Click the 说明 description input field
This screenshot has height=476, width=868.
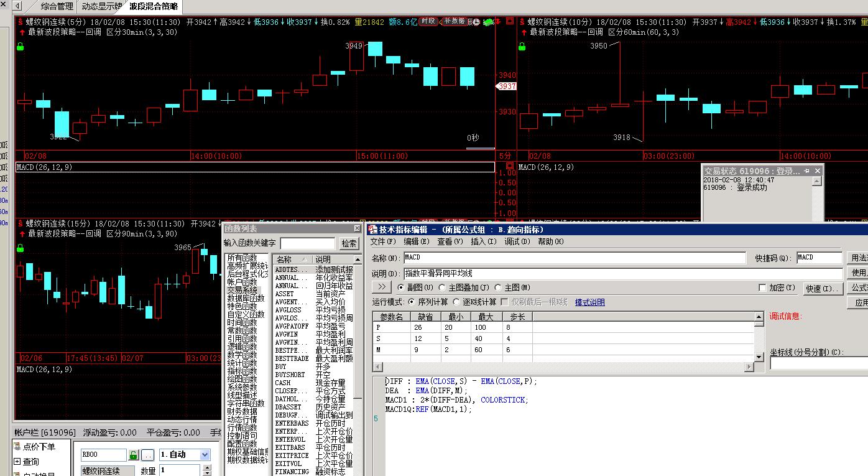(x=623, y=273)
